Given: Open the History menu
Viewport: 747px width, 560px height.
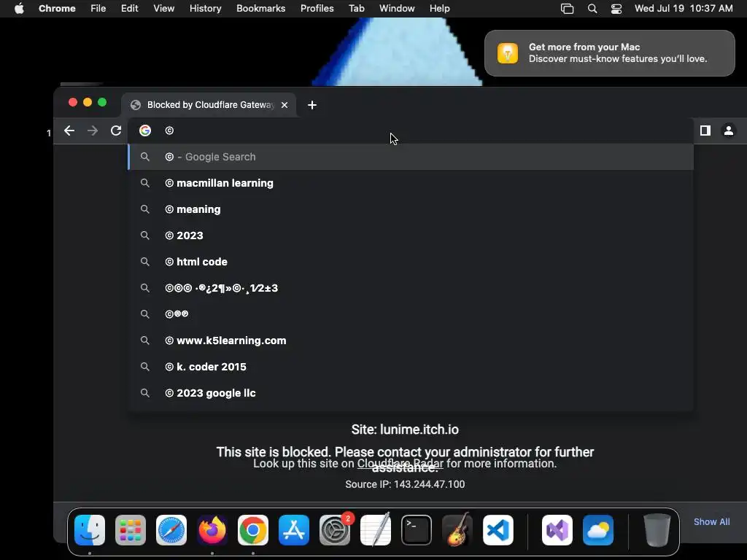Looking at the screenshot, I should point(205,9).
